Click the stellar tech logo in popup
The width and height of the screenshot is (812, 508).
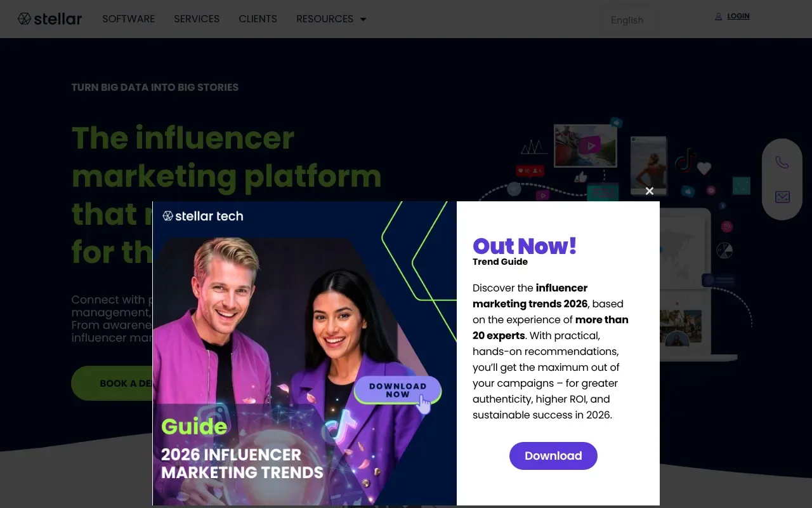[x=203, y=216]
